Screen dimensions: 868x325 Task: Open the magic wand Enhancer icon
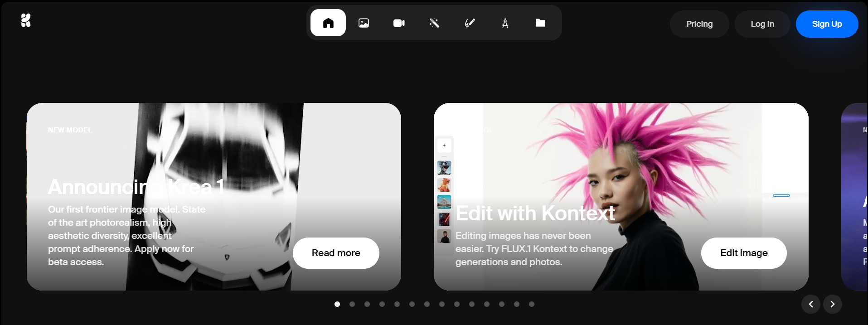pos(434,23)
